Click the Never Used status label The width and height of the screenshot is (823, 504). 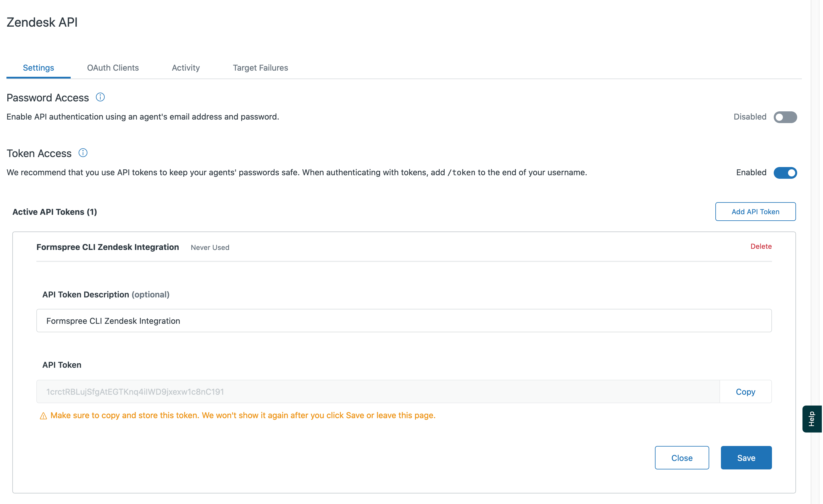pos(210,247)
